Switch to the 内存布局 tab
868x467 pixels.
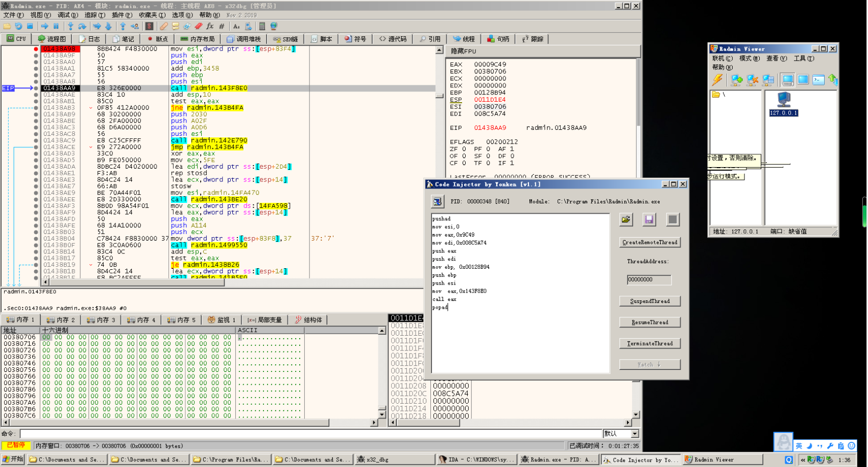pyautogui.click(x=197, y=39)
